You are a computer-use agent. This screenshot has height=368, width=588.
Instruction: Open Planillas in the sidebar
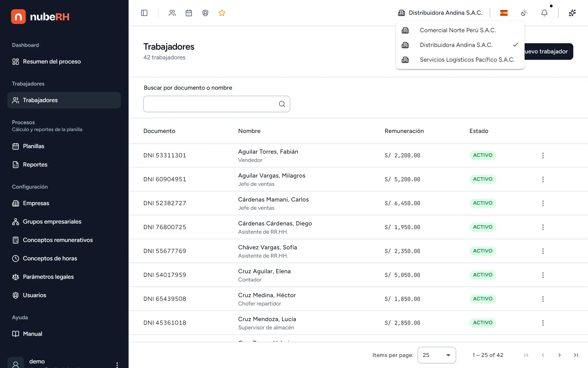pyautogui.click(x=64, y=146)
